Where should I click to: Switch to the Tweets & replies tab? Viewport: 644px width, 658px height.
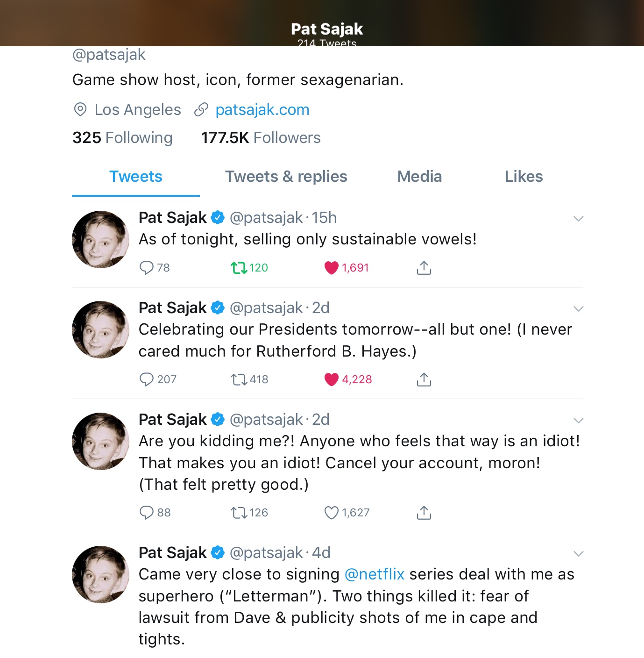[x=286, y=177]
